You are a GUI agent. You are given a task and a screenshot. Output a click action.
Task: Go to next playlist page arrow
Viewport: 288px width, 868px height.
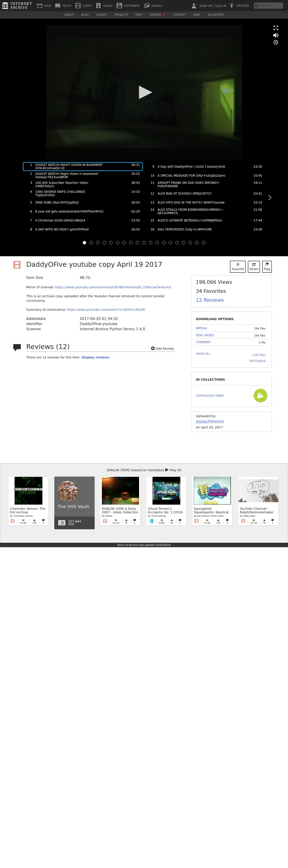coord(269,197)
